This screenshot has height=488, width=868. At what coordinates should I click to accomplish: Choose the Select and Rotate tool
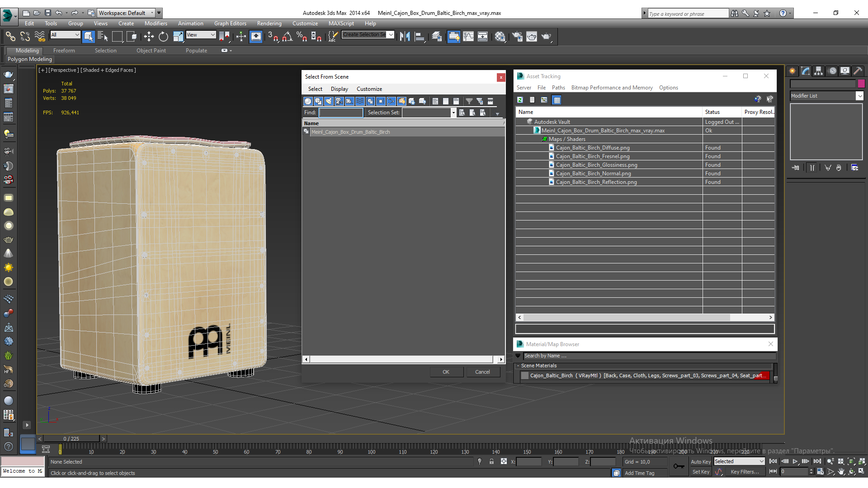click(163, 37)
